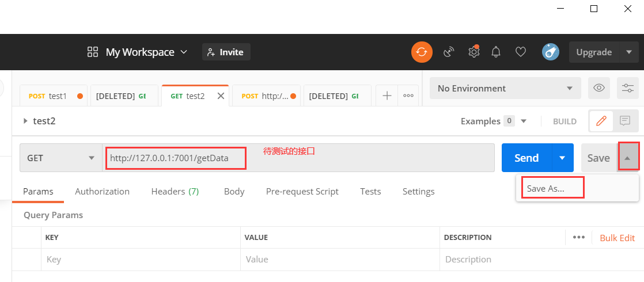The height and width of the screenshot is (282, 644).
Task: Click the test2 request name
Action: point(44,121)
